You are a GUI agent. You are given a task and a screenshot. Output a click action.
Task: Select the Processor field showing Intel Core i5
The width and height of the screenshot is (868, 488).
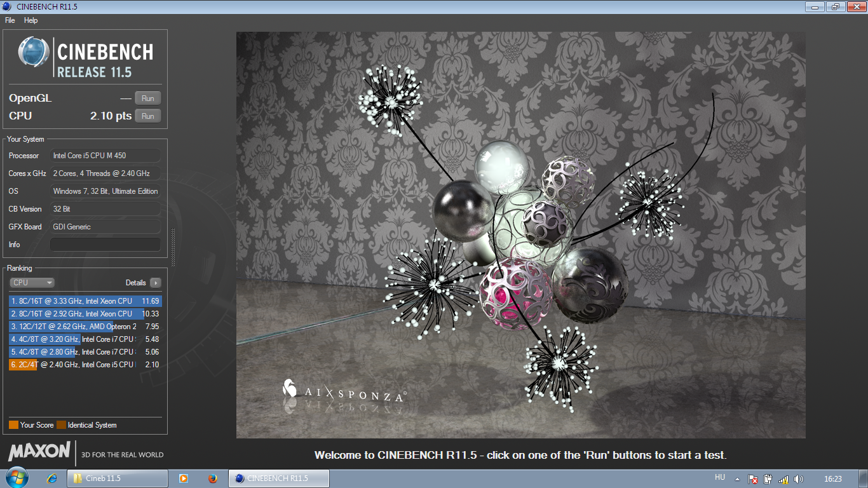pos(105,156)
